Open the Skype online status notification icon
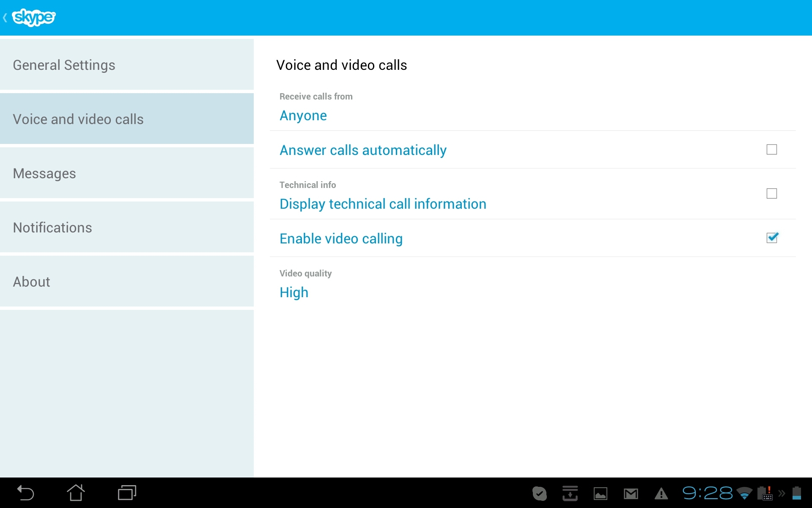Screen dimensions: 812x508 coord(540,493)
